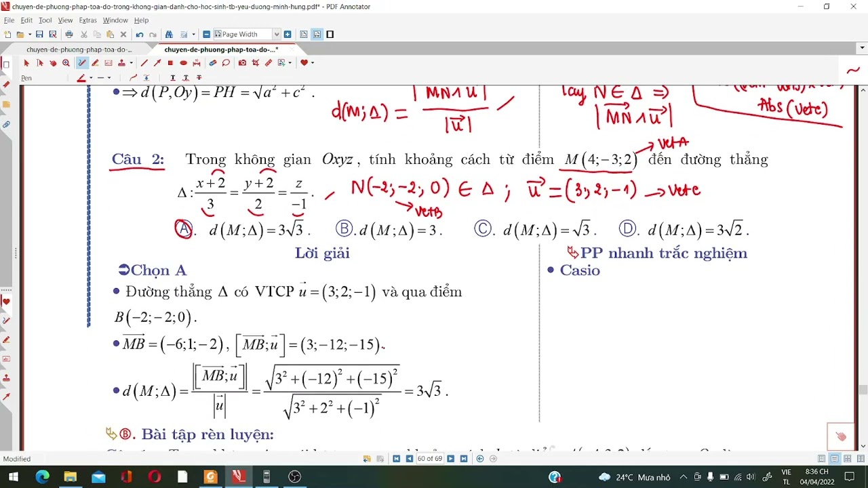868x488 pixels.
Task: Click the Favorites heart icon
Action: 304,63
